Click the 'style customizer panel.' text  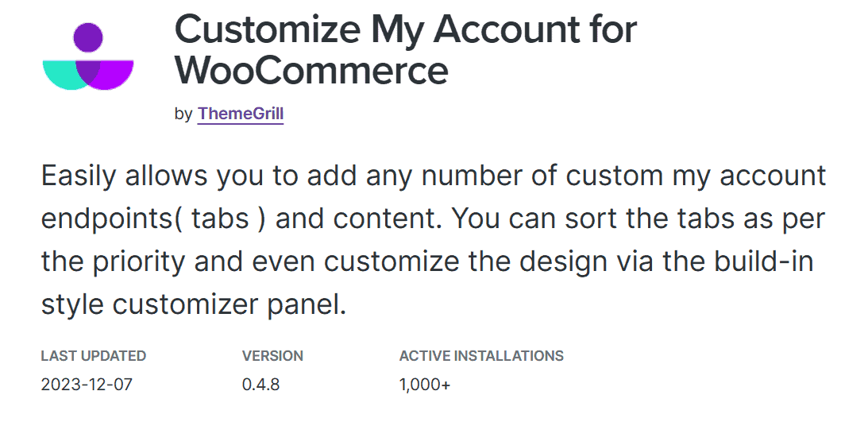pyautogui.click(x=194, y=304)
